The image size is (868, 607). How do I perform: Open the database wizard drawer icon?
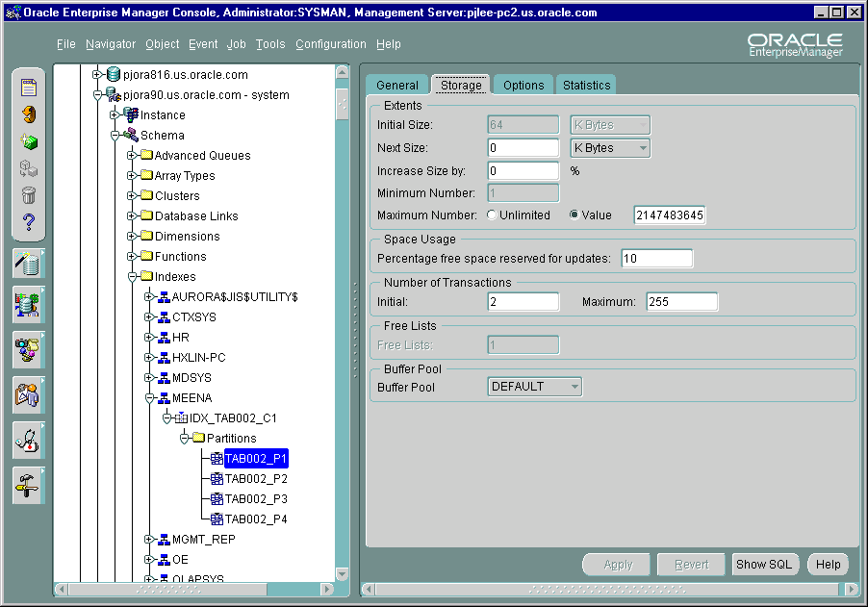(28, 263)
